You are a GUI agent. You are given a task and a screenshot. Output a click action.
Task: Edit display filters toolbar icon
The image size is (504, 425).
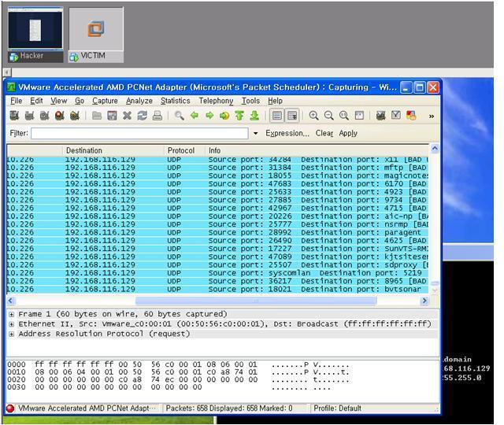pos(396,116)
